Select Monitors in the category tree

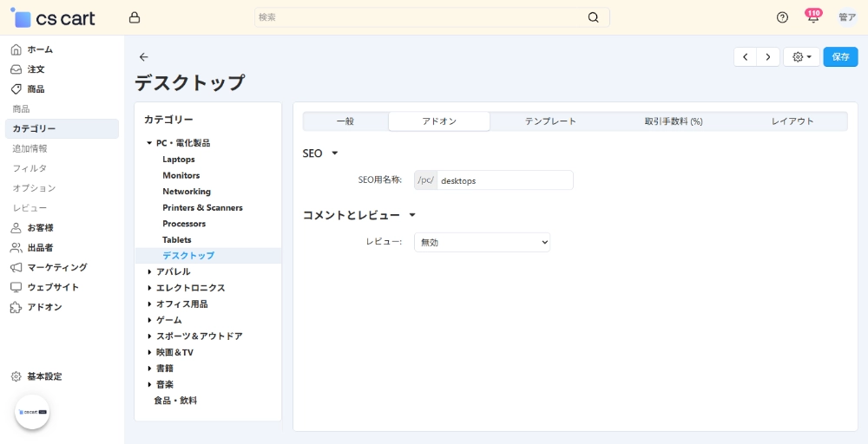click(181, 175)
